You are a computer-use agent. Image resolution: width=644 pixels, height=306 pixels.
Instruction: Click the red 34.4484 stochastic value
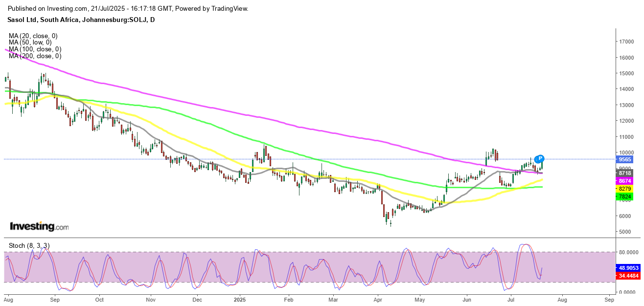[628, 276]
